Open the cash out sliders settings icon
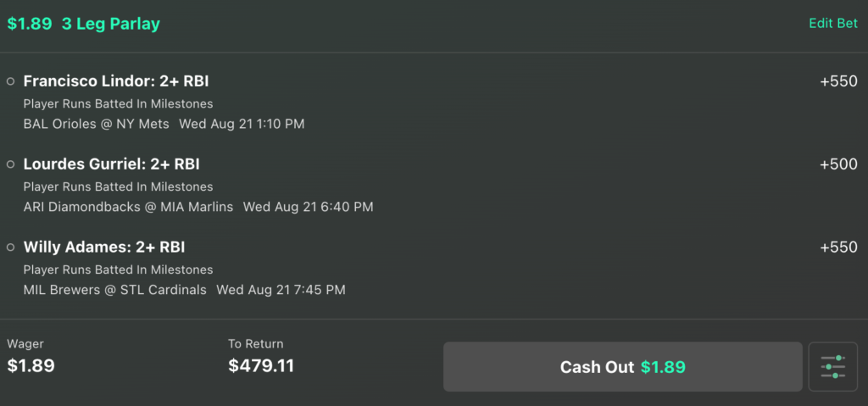Viewport: 868px width, 406px height. 833,367
